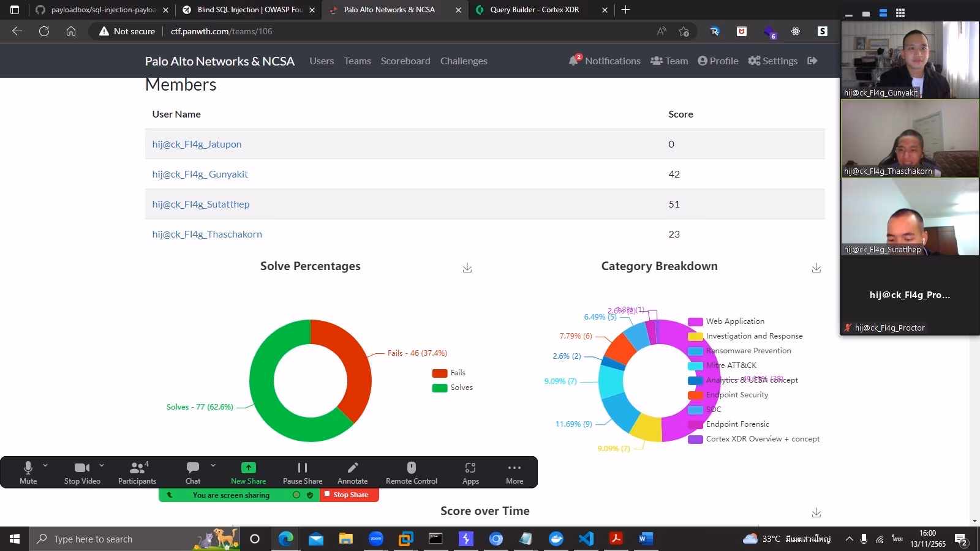Toggle Endpoint Security legend entry
Viewport: 980px width, 551px height.
[728, 395]
